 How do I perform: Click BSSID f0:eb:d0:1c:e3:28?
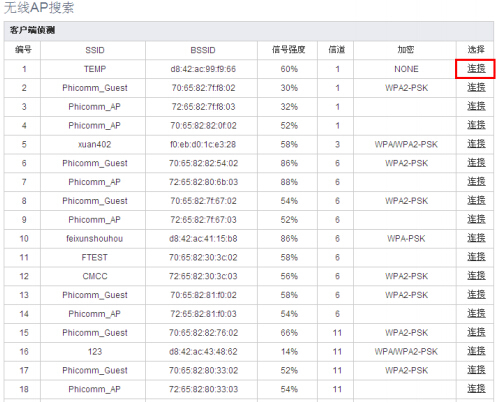(203, 144)
